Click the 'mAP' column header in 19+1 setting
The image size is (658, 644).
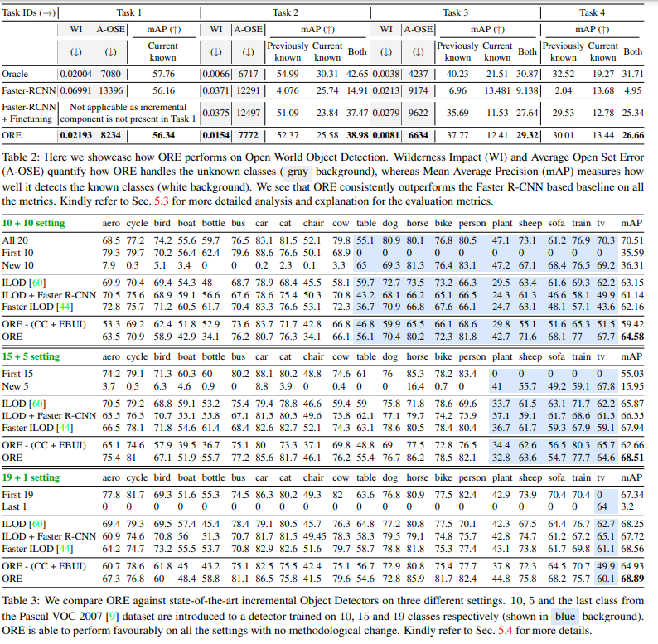point(631,477)
